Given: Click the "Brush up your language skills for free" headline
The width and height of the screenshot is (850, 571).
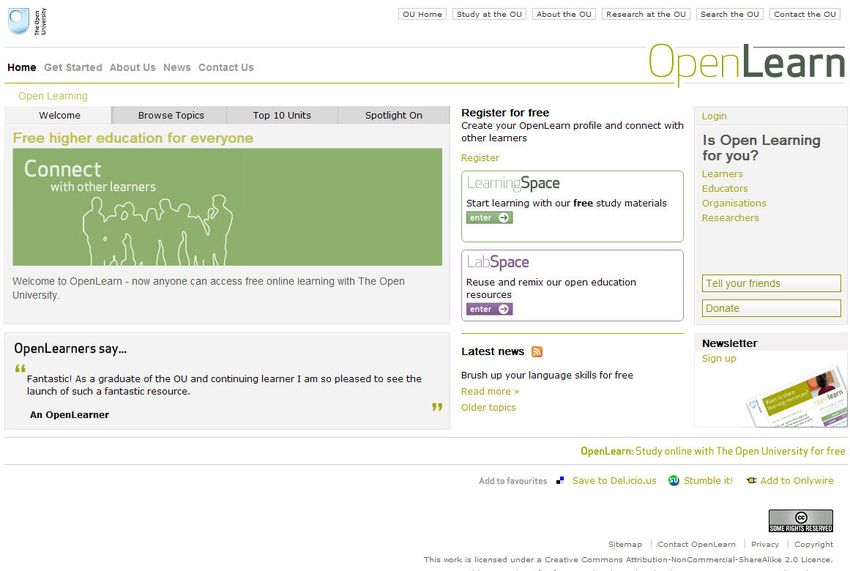Looking at the screenshot, I should pos(547,375).
